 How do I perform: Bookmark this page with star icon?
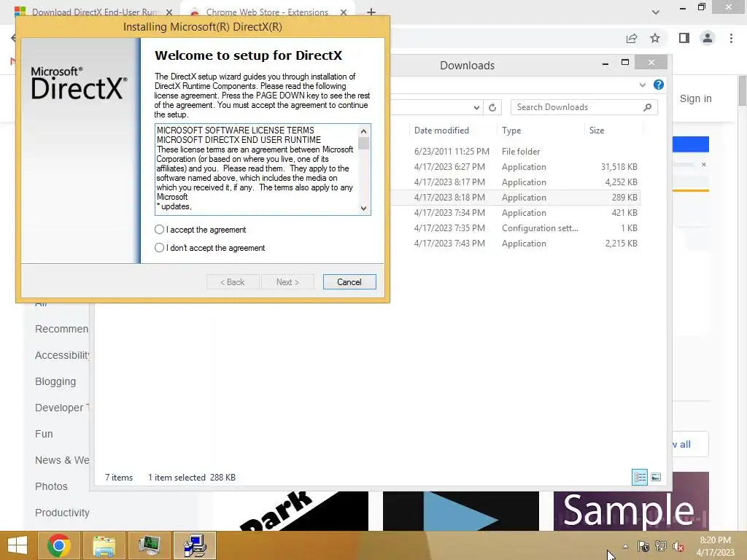[655, 38]
